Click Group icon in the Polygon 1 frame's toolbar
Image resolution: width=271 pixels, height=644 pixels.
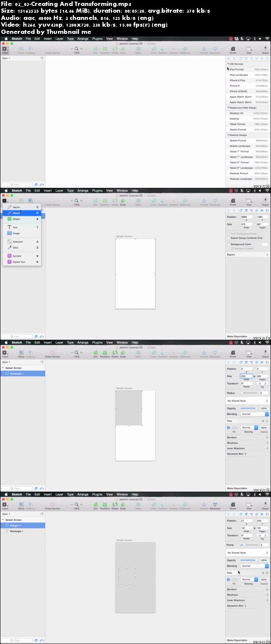[21, 504]
